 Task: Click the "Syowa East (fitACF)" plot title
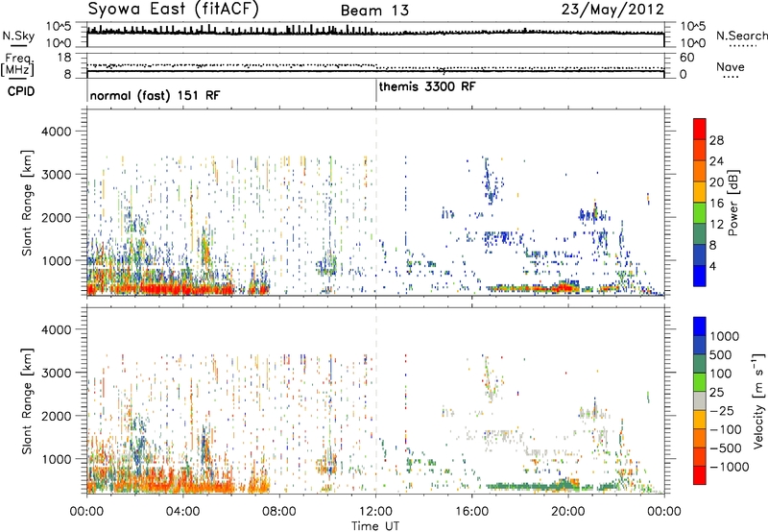(x=174, y=10)
